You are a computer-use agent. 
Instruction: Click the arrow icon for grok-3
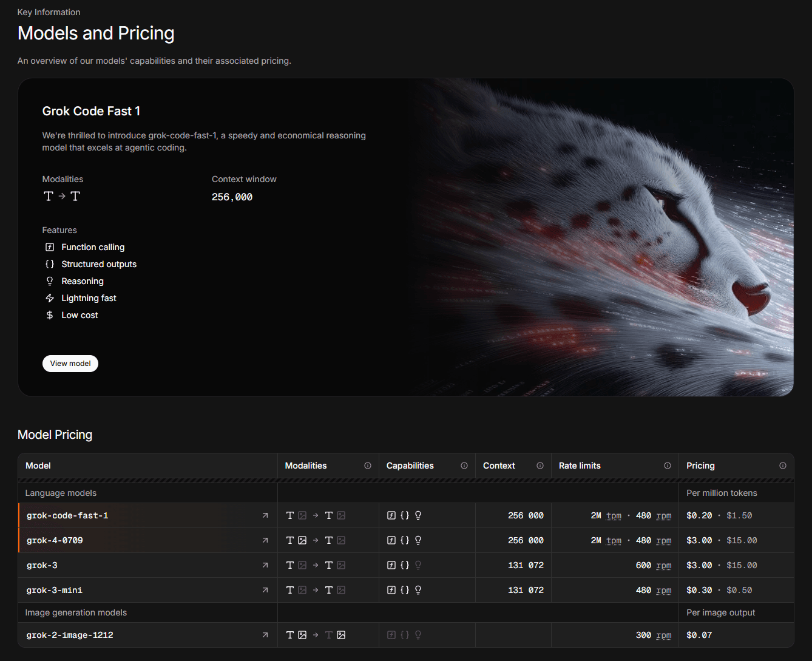point(265,565)
